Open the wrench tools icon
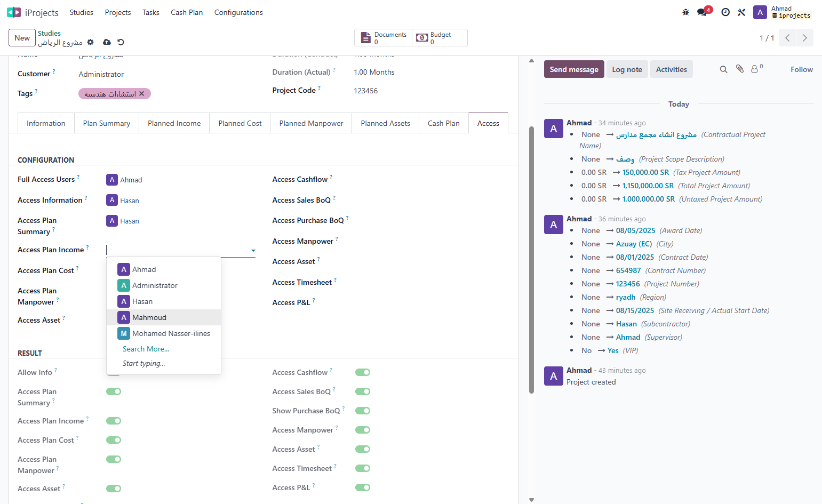The width and height of the screenshot is (822, 504). (x=741, y=12)
